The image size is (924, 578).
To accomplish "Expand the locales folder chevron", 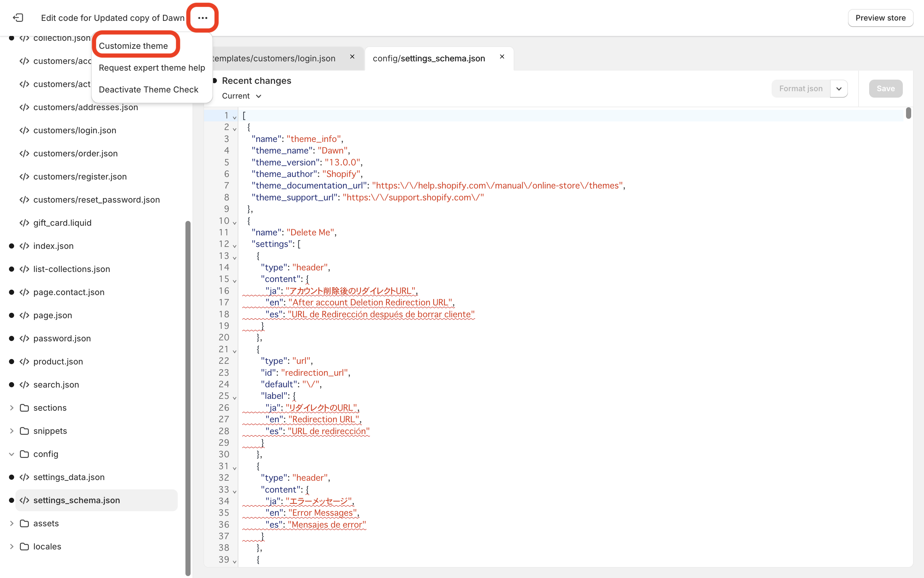I will [12, 546].
